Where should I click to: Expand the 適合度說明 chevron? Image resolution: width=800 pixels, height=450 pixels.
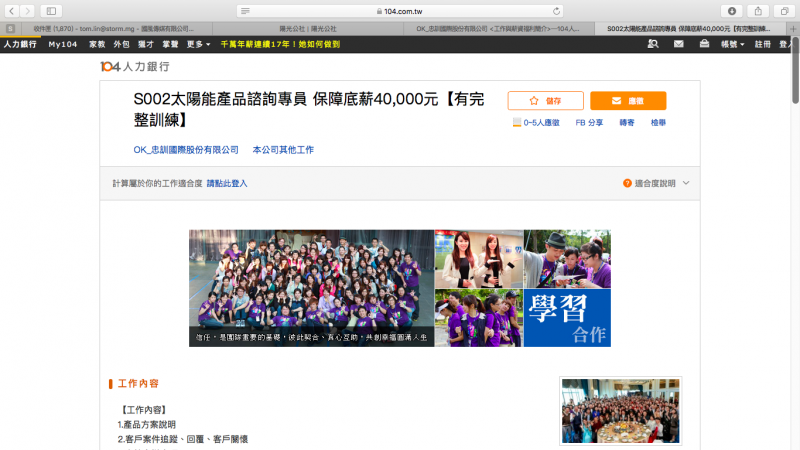click(x=686, y=183)
